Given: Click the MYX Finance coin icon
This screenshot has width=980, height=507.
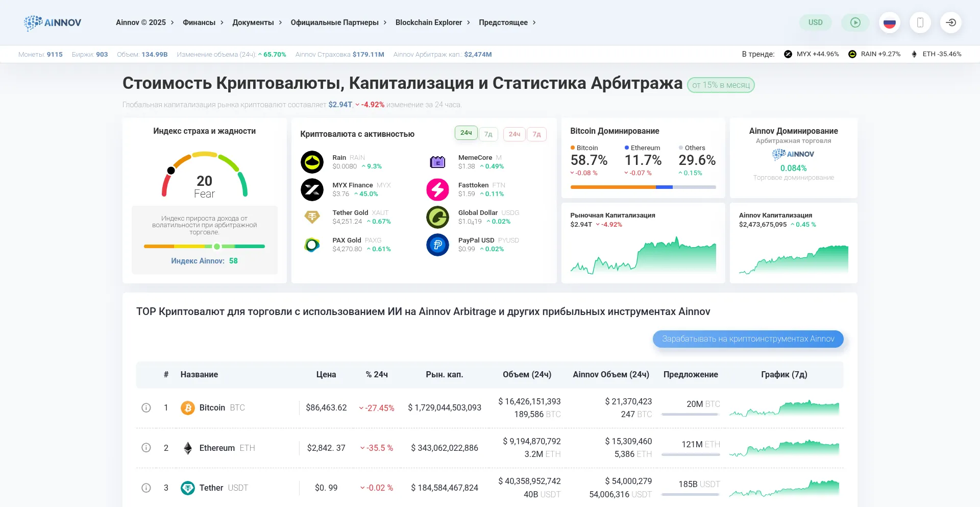Looking at the screenshot, I should coord(312,190).
